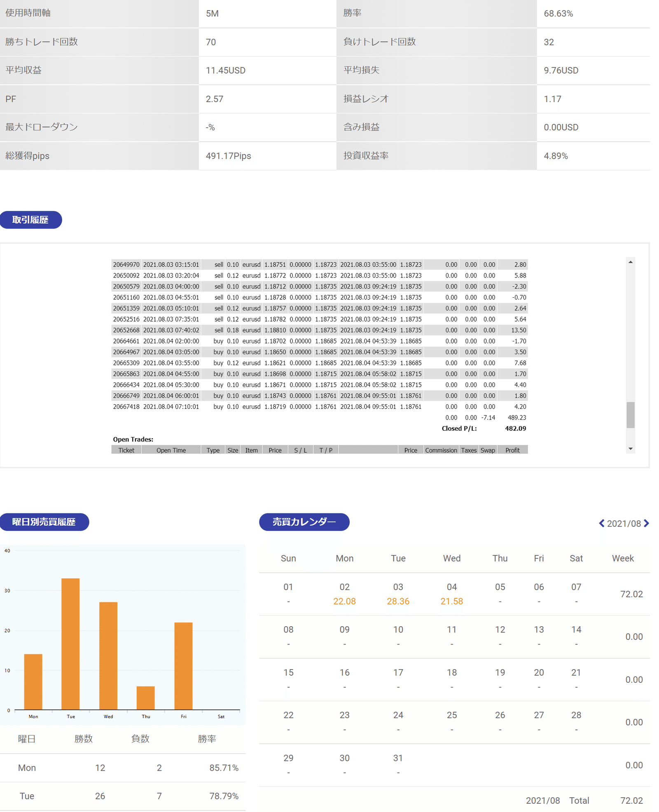
Task: Click the 取引履歴 section header button
Action: (x=31, y=220)
